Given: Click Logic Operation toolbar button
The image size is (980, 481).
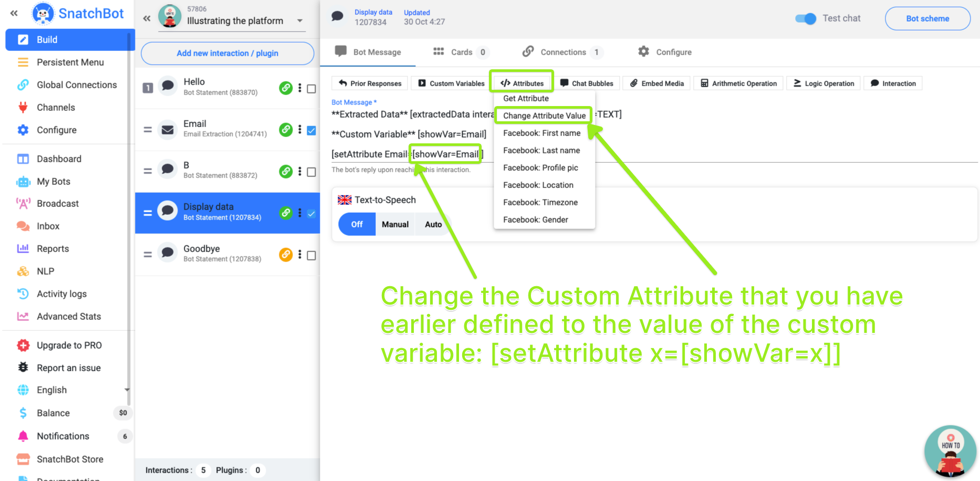Looking at the screenshot, I should click(823, 83).
